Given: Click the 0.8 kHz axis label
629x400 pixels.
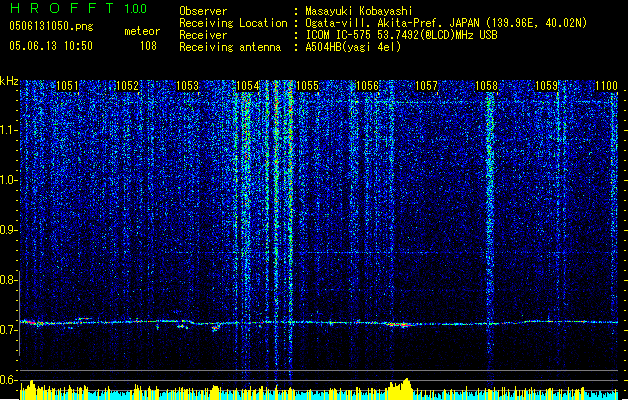Looking at the screenshot, I should click(x=8, y=280).
